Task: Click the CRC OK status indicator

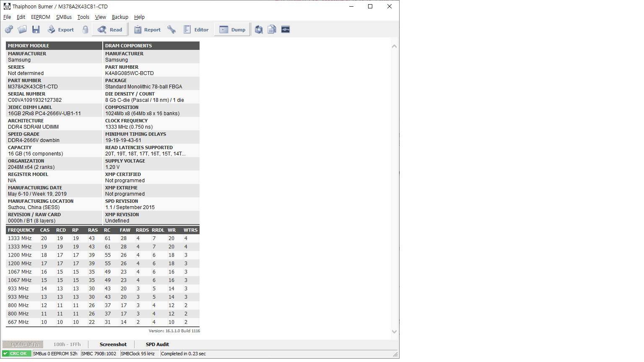Action: (x=17, y=354)
